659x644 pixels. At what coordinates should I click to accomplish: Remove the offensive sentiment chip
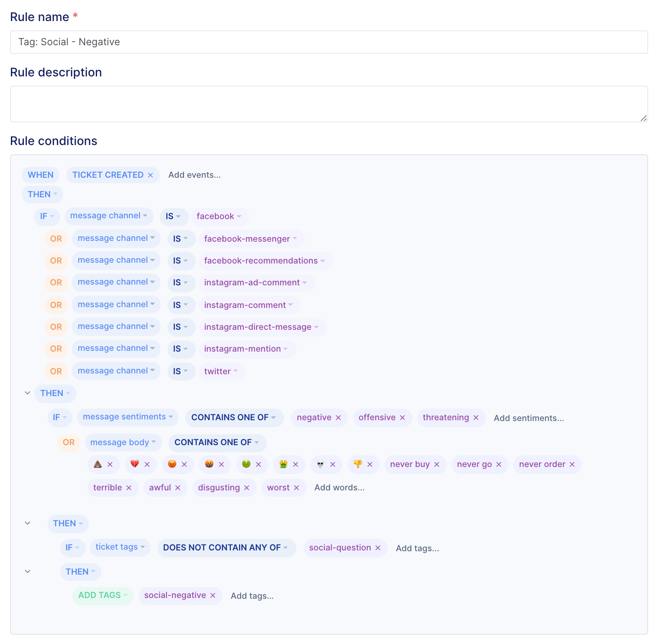tap(402, 418)
